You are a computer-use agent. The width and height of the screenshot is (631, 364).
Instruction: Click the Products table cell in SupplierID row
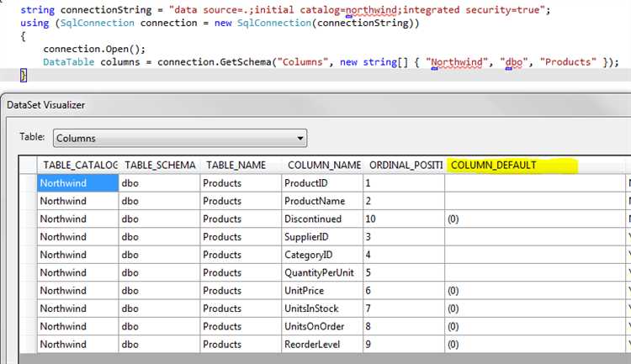(241, 237)
